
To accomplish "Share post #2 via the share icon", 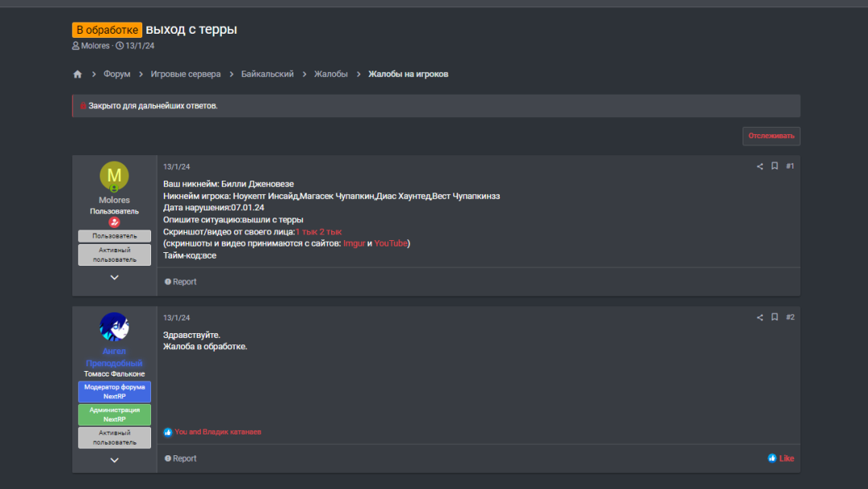I will [759, 317].
